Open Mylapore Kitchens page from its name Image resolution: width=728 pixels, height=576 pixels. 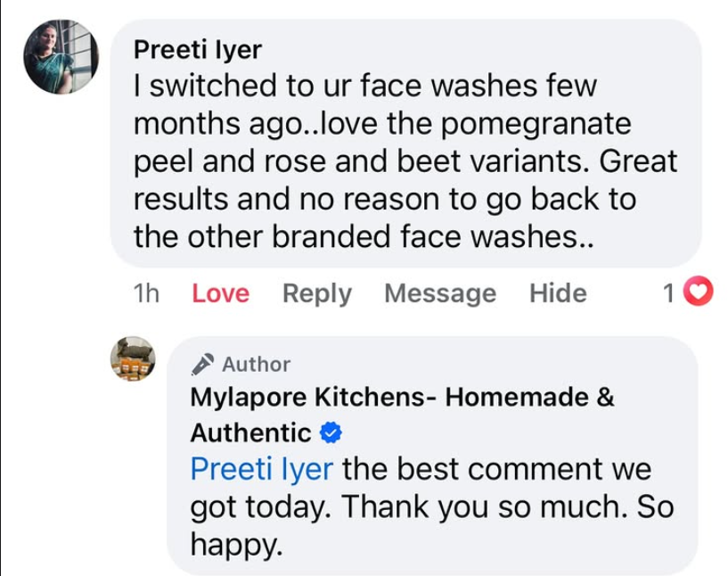coord(402,397)
